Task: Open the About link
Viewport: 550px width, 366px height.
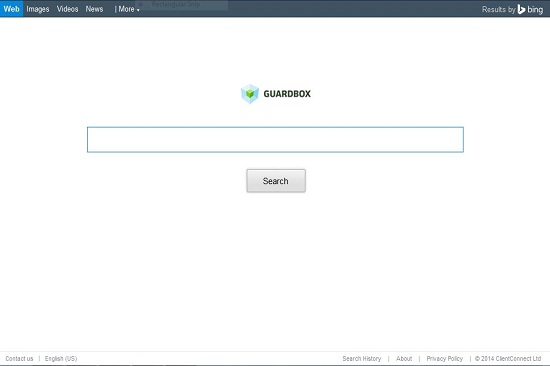Action: pyautogui.click(x=404, y=359)
